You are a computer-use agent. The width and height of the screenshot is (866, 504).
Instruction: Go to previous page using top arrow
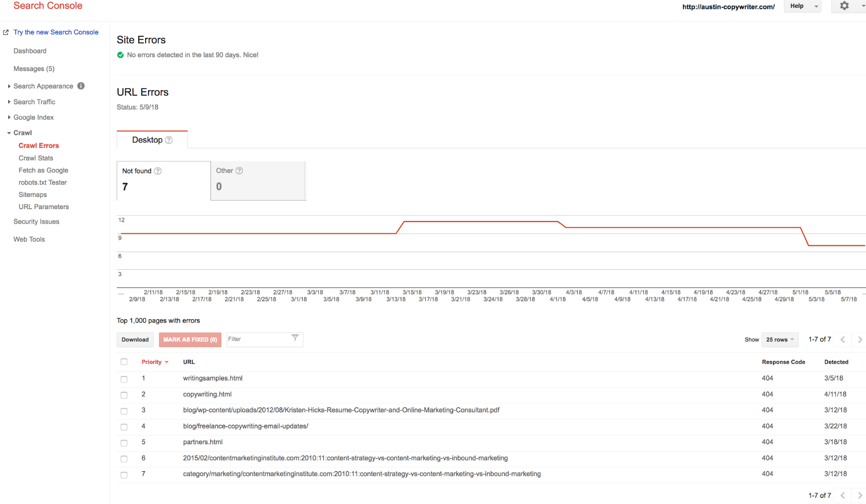[x=843, y=339]
